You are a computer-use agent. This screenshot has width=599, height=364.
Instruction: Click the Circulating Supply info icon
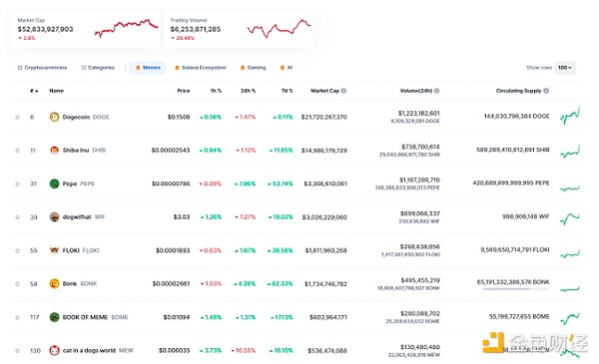point(546,91)
